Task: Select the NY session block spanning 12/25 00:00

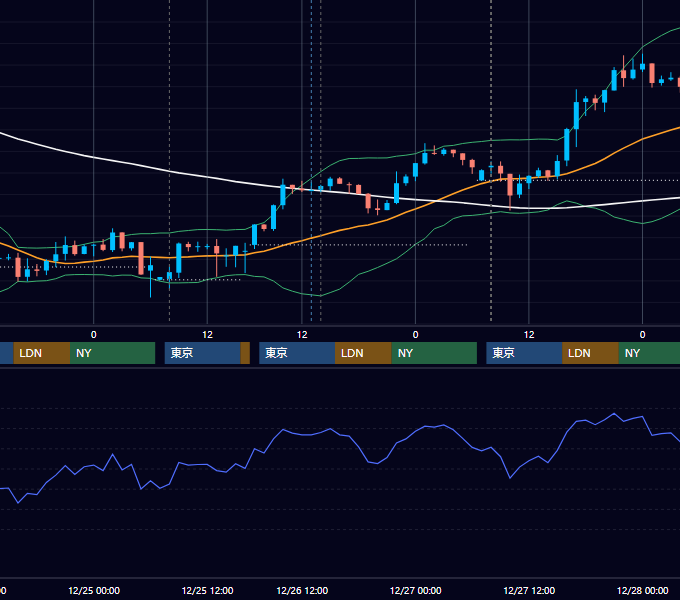Action: click(113, 353)
